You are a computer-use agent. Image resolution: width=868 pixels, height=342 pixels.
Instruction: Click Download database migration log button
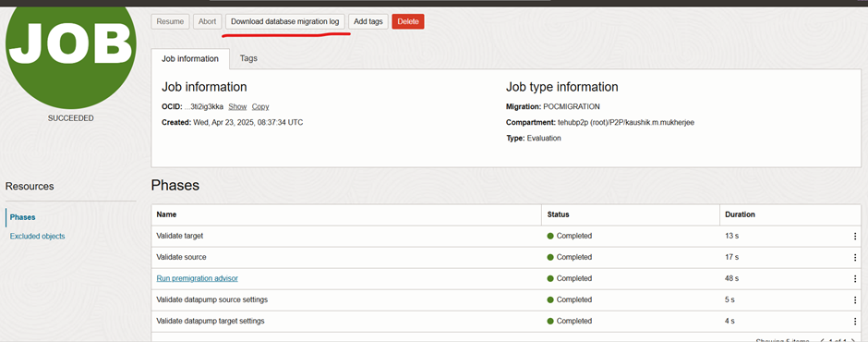tap(285, 21)
